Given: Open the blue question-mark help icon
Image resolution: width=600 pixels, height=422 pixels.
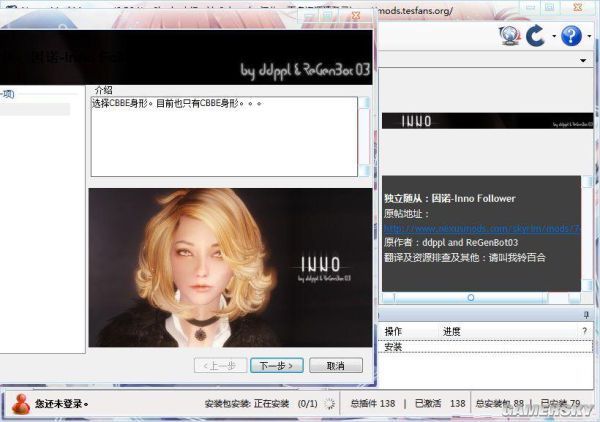Looking at the screenshot, I should tap(571, 36).
